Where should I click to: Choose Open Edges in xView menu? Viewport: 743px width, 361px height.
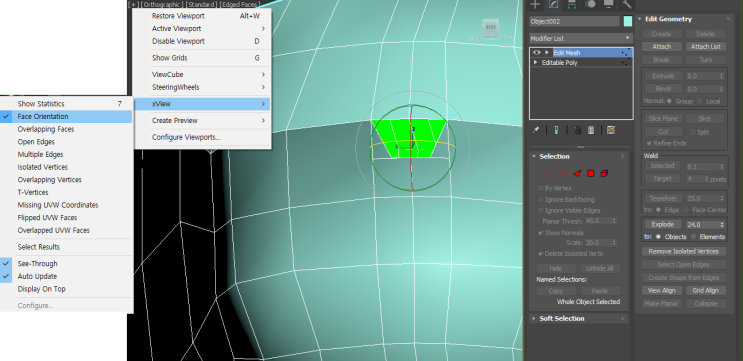coord(66,142)
